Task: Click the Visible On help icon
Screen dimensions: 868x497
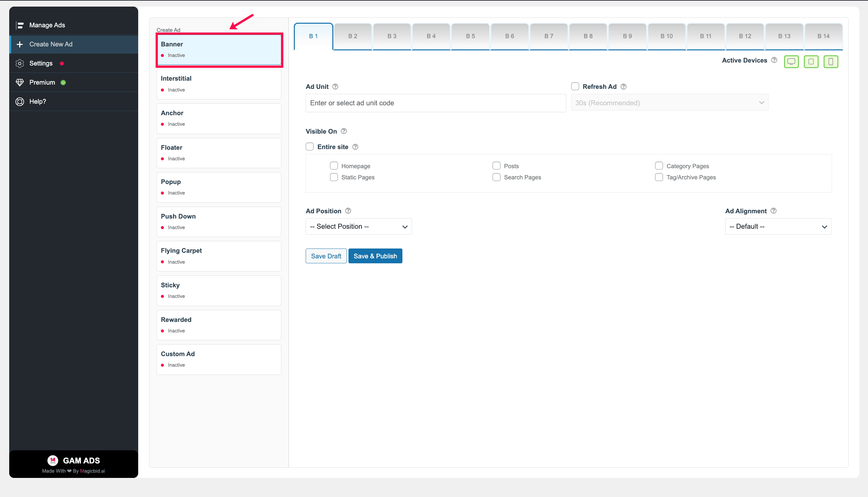Action: [344, 131]
